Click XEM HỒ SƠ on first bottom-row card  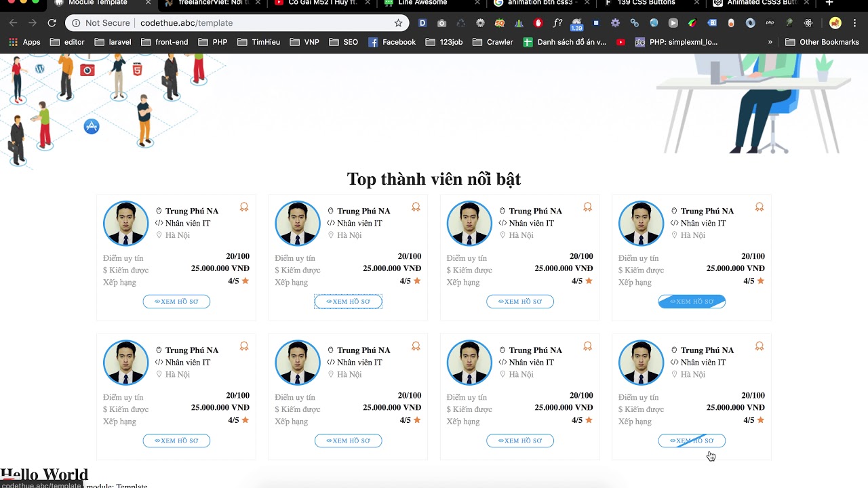[176, 441]
